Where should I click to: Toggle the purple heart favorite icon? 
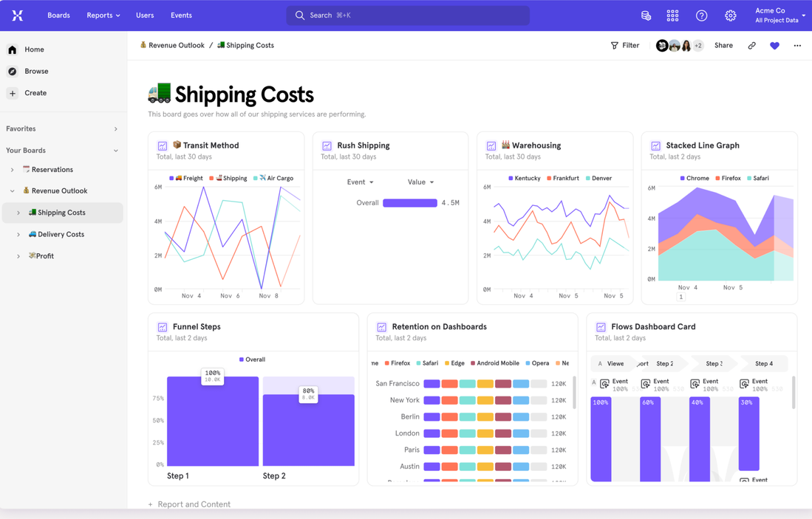click(x=774, y=46)
